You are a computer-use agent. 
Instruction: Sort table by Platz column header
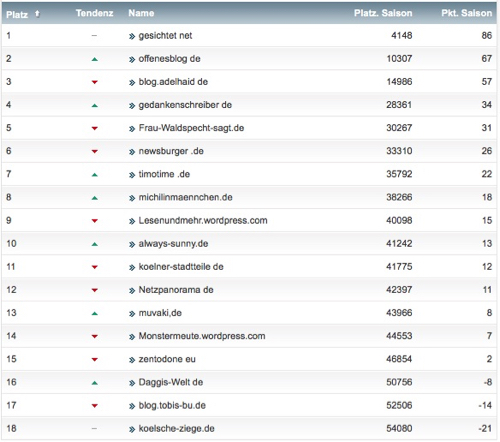17,14
